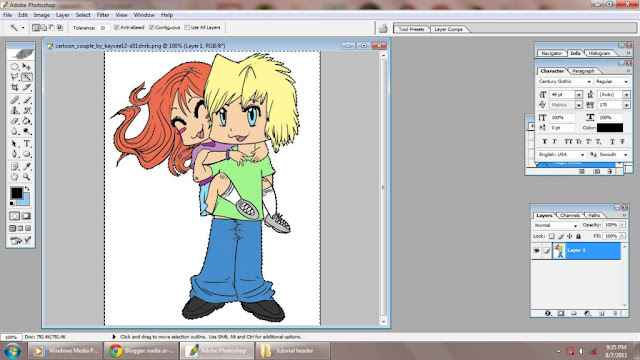The width and height of the screenshot is (640, 360).
Task: Switch to the Navigator tab
Action: 551,53
